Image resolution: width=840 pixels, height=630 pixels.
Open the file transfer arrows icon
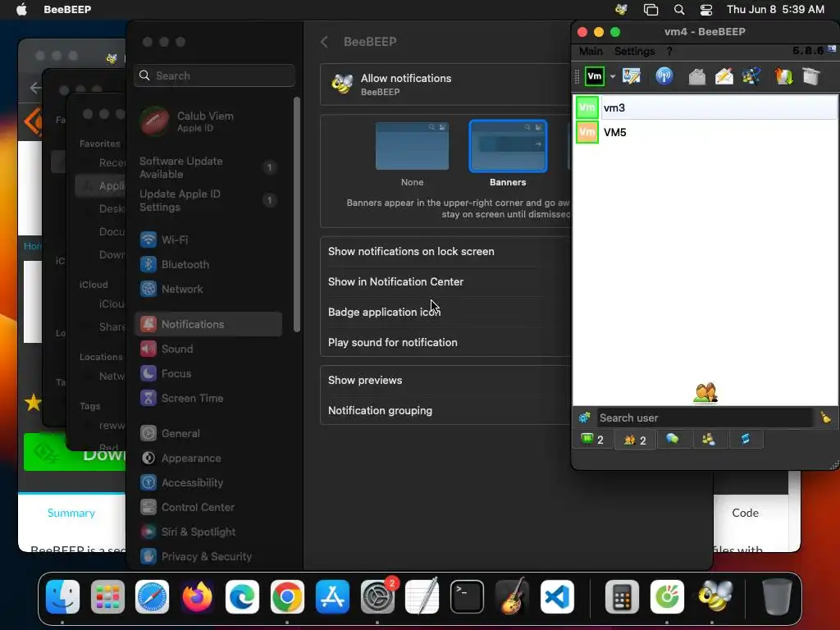(783, 76)
